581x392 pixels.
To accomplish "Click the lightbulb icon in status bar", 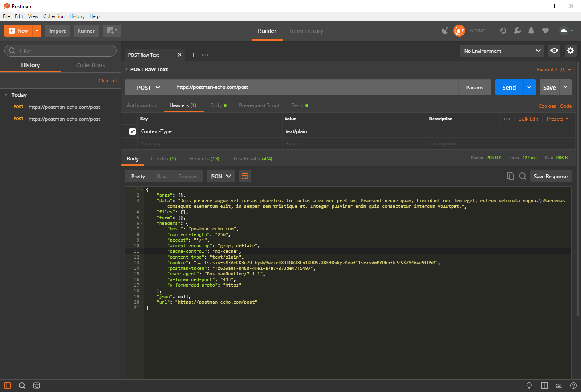I will tap(529, 386).
